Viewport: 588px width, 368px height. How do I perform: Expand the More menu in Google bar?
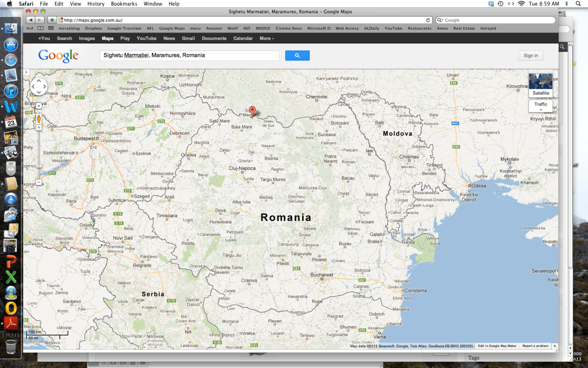pyautogui.click(x=267, y=38)
